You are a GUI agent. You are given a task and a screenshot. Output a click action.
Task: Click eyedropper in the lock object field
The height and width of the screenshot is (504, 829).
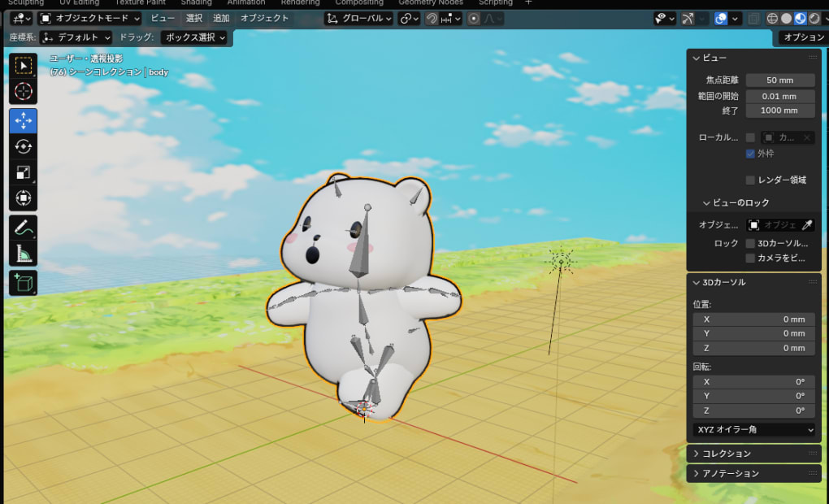coord(807,225)
